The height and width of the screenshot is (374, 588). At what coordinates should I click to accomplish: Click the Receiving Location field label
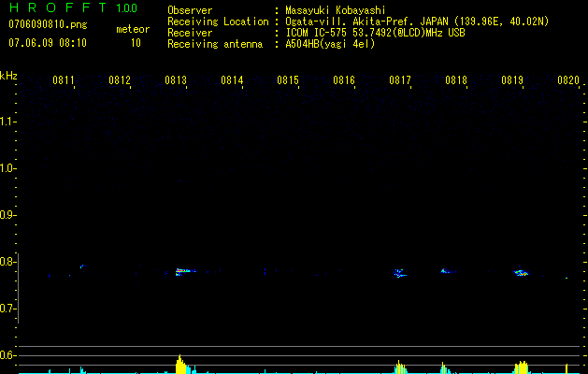218,22
